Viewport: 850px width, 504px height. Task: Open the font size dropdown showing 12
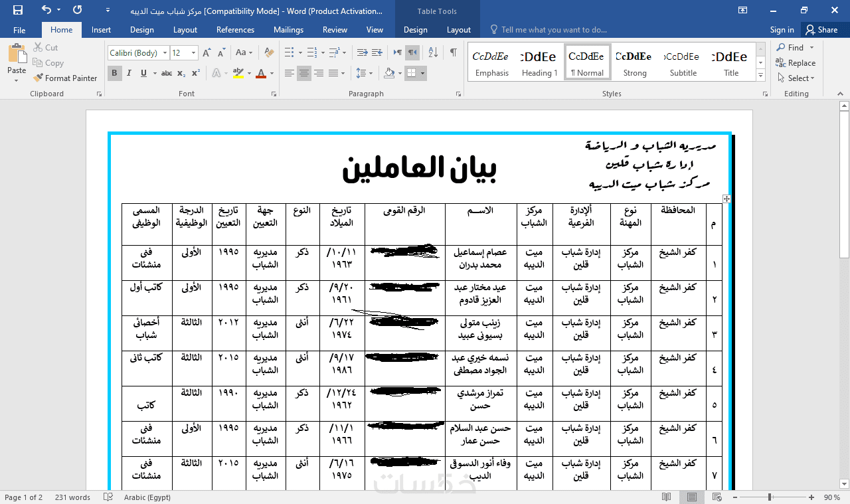[x=193, y=52]
